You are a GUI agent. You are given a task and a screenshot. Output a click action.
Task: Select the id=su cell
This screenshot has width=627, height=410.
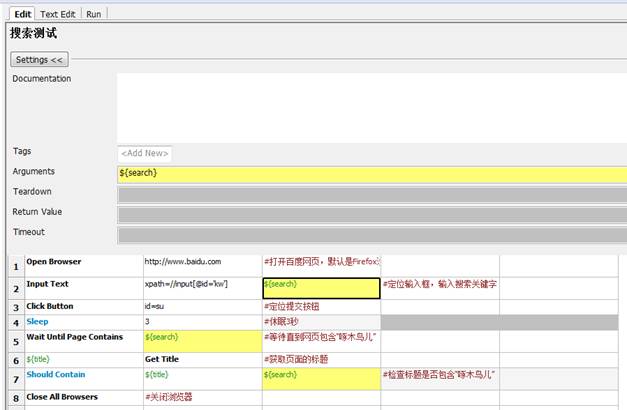click(x=203, y=307)
